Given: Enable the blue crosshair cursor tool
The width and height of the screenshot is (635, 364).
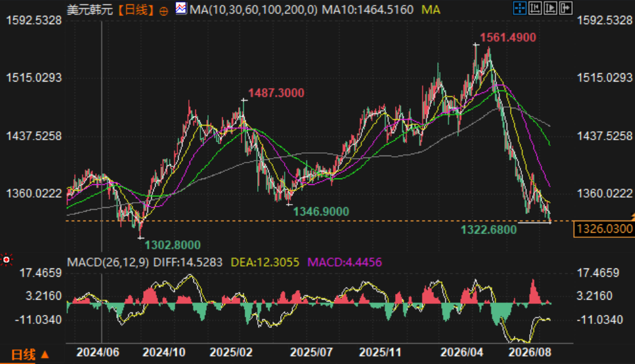Looking at the screenshot, I should click(x=519, y=8).
